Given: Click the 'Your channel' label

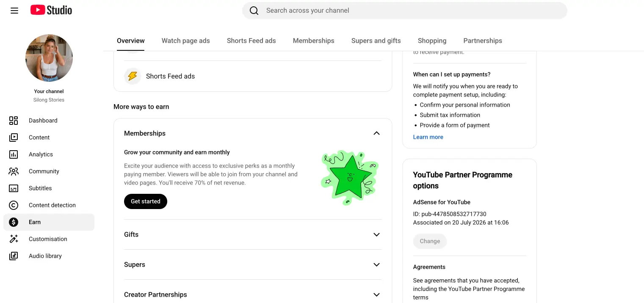Looking at the screenshot, I should tap(49, 91).
